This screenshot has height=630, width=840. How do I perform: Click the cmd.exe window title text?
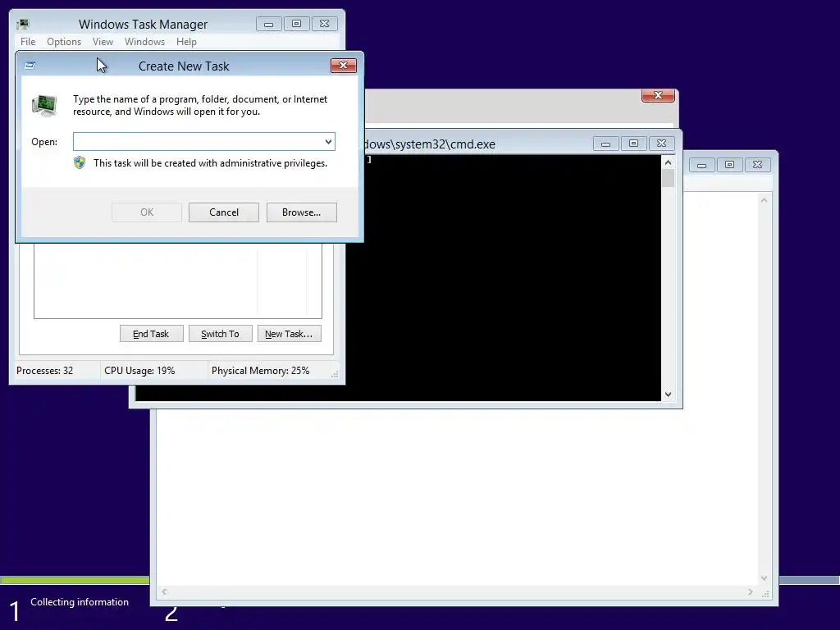[430, 144]
